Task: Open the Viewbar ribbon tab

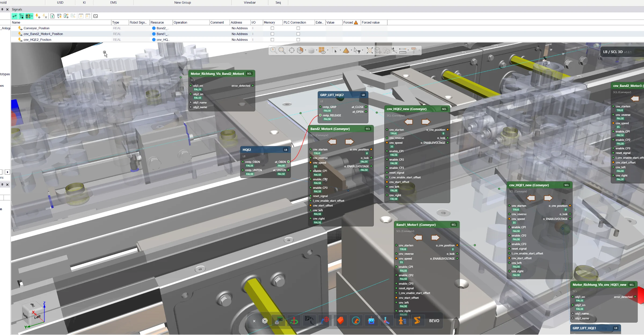Action: [250, 3]
